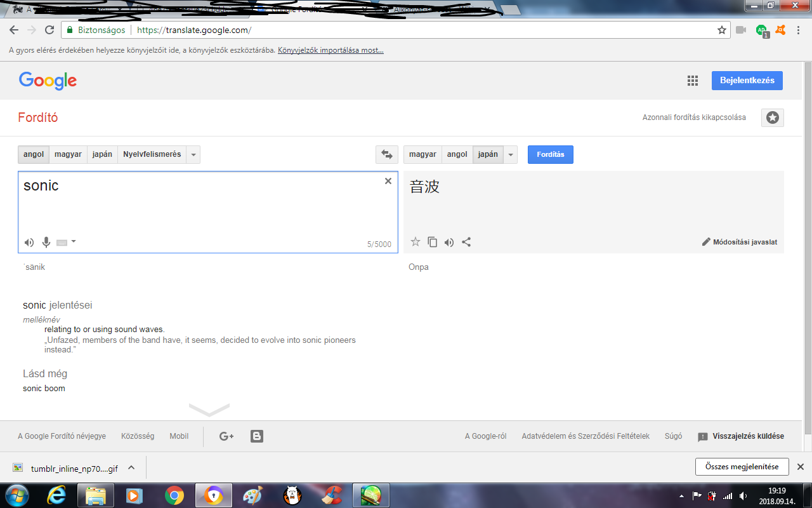Open A Google-ról link
Viewport: 812px width, 508px height.
[486, 436]
